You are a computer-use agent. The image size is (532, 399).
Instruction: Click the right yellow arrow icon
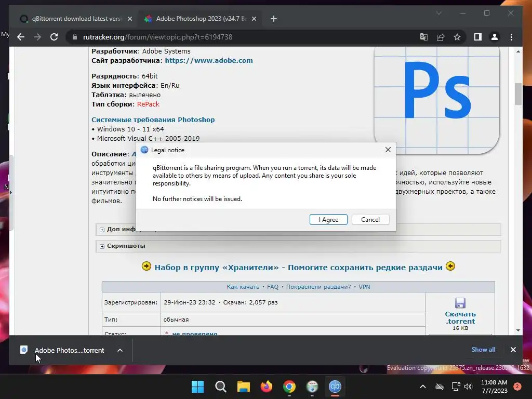[450, 266]
